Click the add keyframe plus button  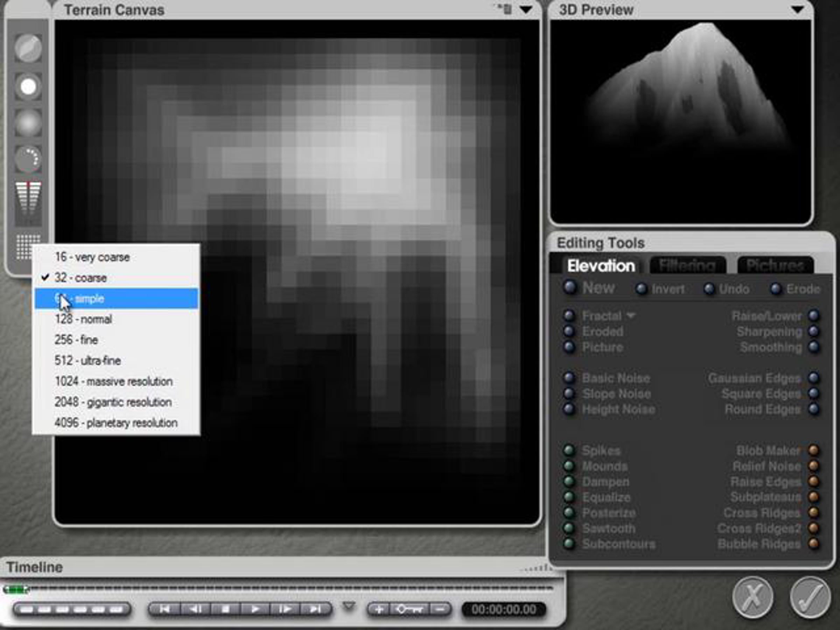tap(378, 609)
